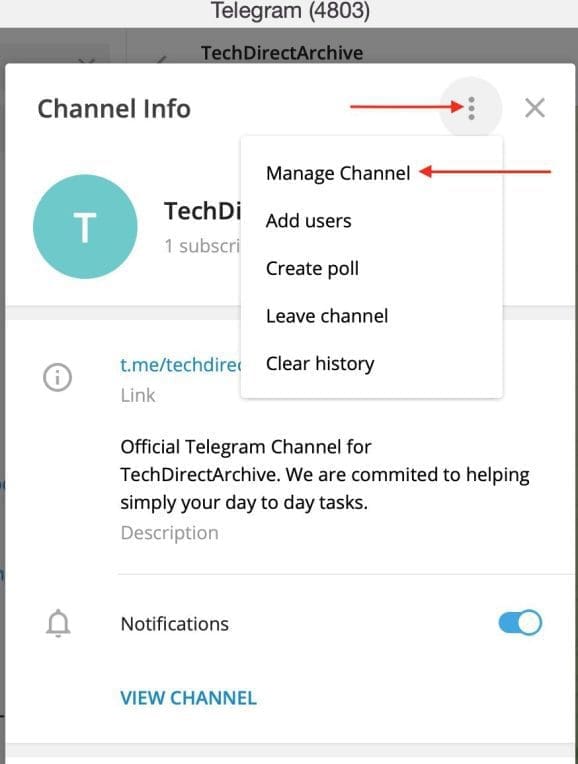Click the Telegram (4803) window title
Image resolution: width=578 pixels, height=764 pixels.
click(x=290, y=11)
